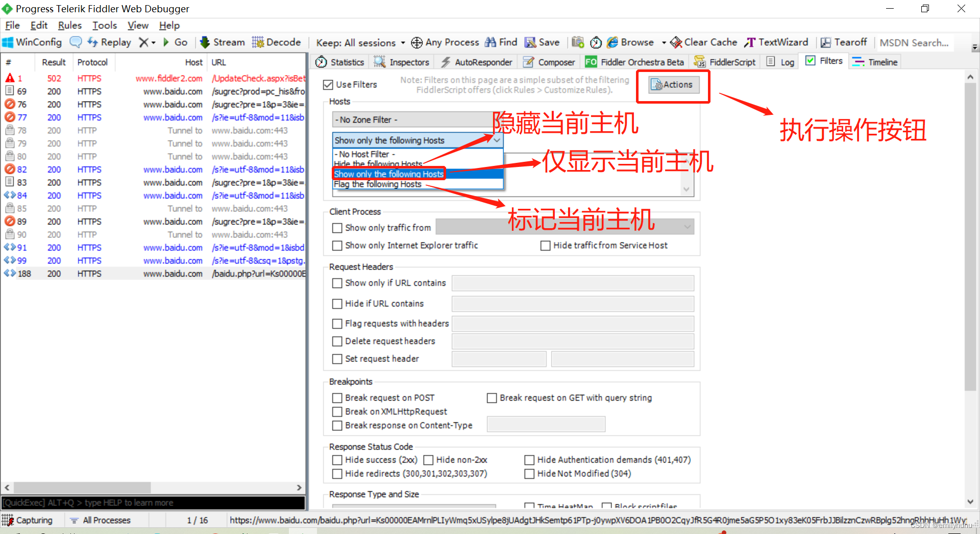This screenshot has width=980, height=534.
Task: Click the hosts box scroll down arrow
Action: [x=687, y=189]
